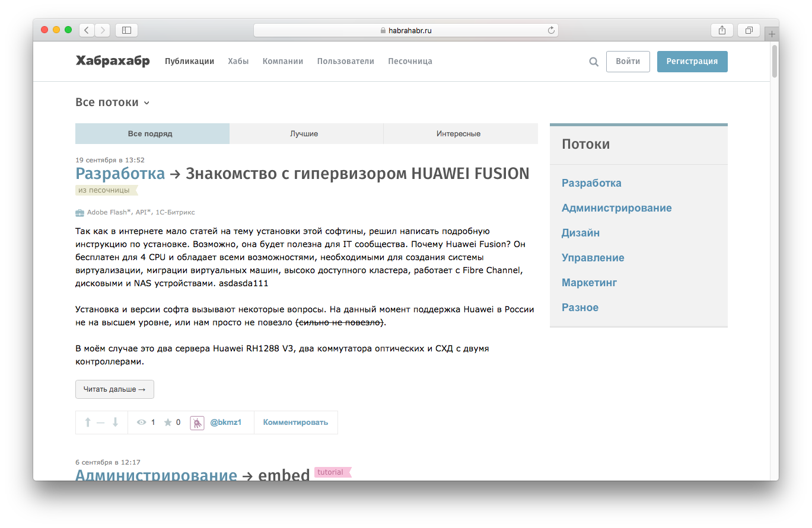This screenshot has height=528, width=812.
Task: Click the search magnifier icon in header
Action: coord(594,62)
